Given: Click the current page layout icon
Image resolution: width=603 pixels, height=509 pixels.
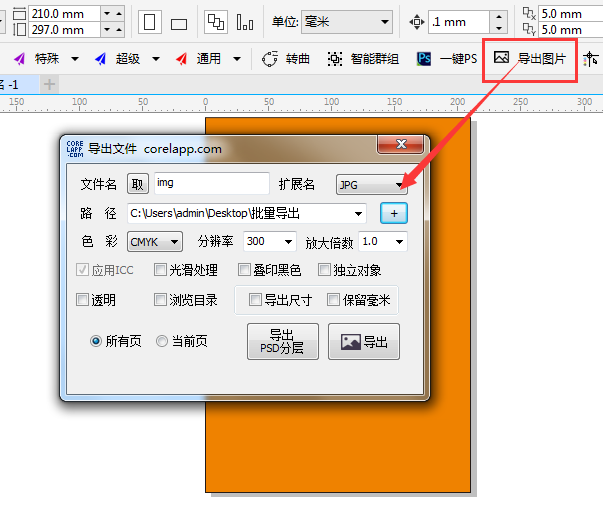Looking at the screenshot, I should pos(245,22).
